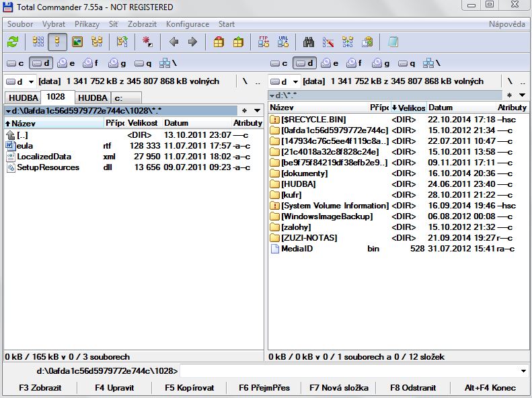Open right panel favorites asterisk button
The image size is (532, 398).
click(509, 95)
